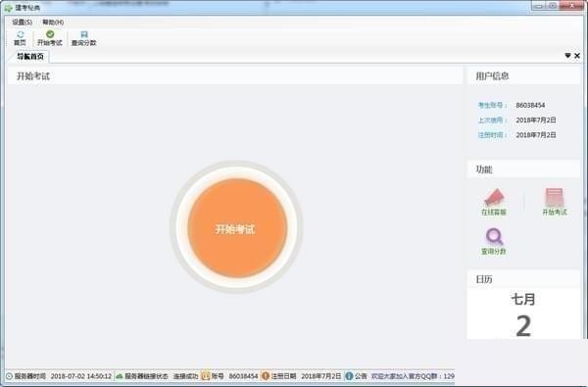
Task: Close the 导航首页 tab with X
Action: coord(577,56)
